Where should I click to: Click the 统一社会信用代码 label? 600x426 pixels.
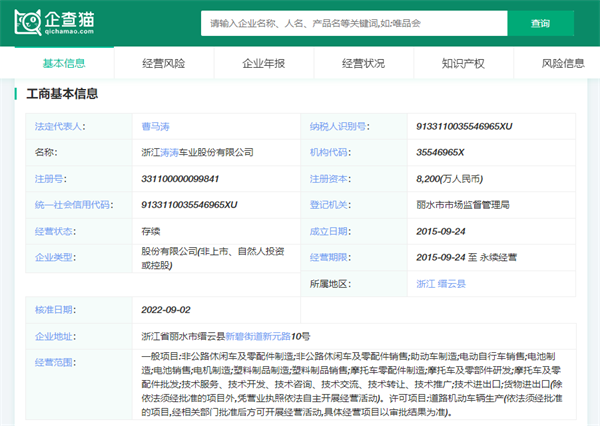(74, 205)
